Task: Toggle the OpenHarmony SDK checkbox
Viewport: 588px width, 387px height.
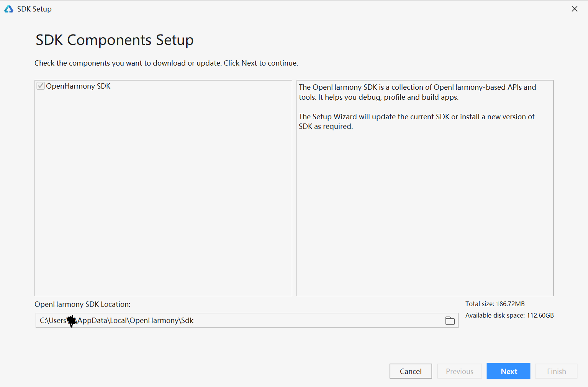Action: pyautogui.click(x=41, y=86)
